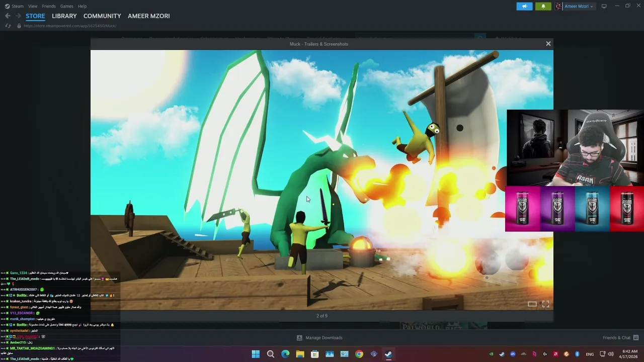Open the Photos app in the taskbar
644x362 pixels.
[x=330, y=354]
